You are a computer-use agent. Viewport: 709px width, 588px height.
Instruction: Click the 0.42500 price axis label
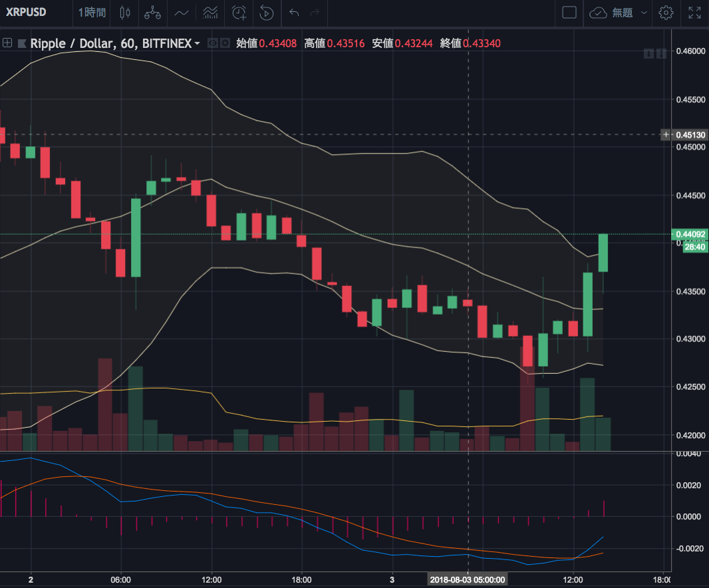point(690,386)
